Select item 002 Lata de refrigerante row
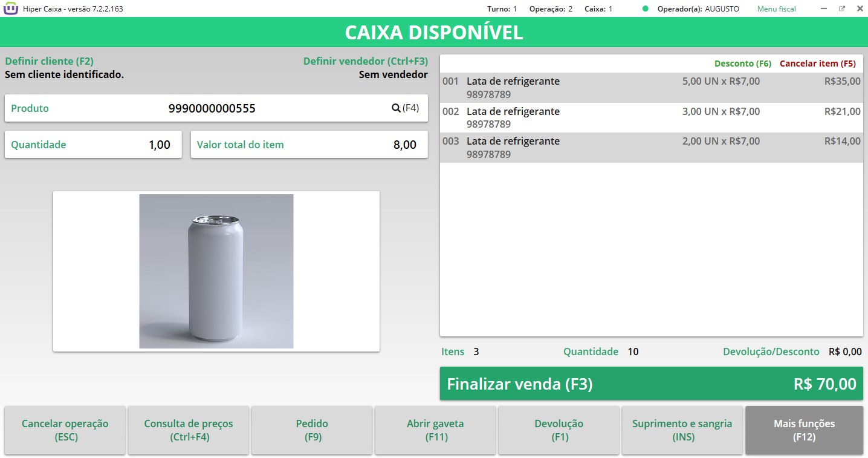The width and height of the screenshot is (868, 458). (652, 117)
